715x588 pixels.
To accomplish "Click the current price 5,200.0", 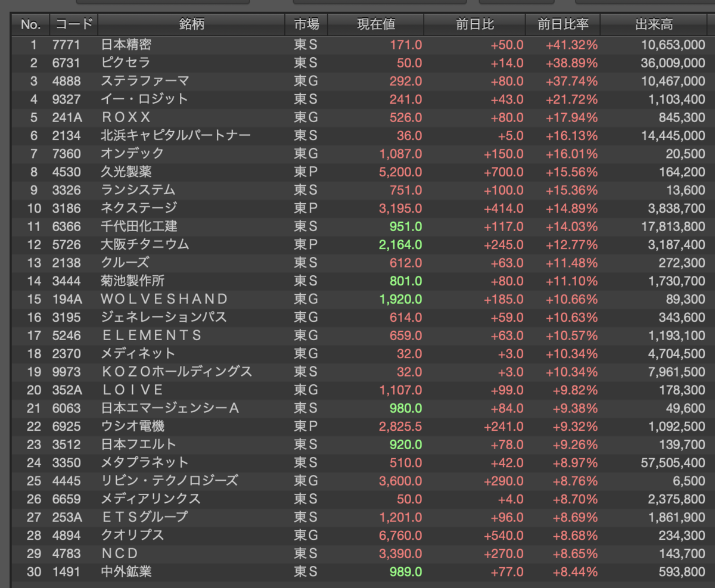I will 400,172.
